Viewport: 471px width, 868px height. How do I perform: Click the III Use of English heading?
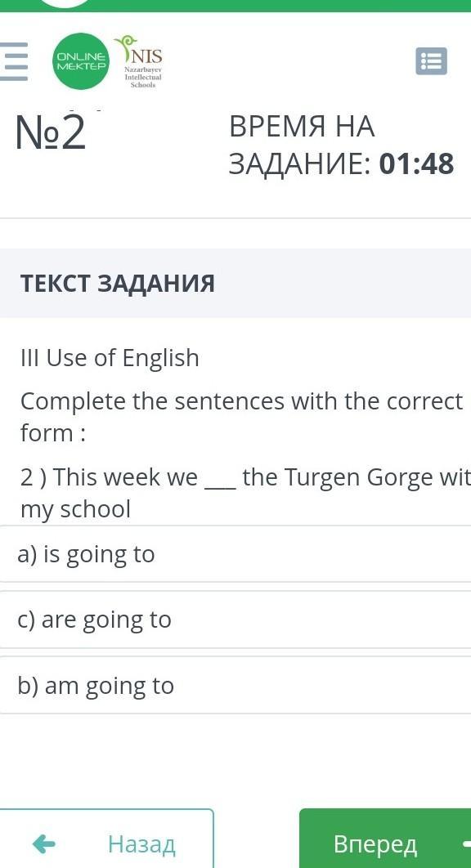(110, 358)
